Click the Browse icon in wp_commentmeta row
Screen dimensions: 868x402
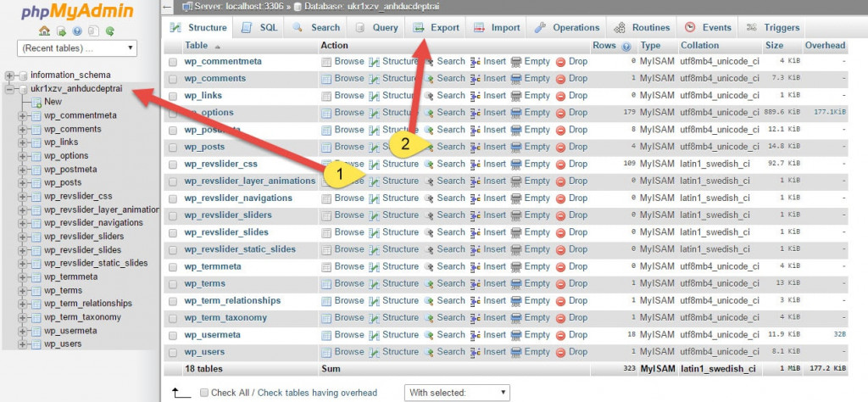tap(326, 61)
